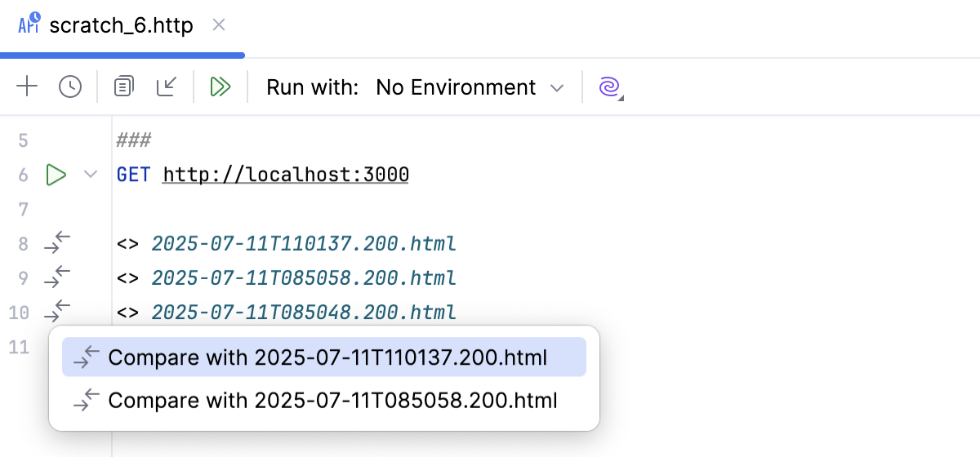The width and height of the screenshot is (980, 457).
Task: Run the GET localhost:3000 request
Action: click(x=56, y=175)
